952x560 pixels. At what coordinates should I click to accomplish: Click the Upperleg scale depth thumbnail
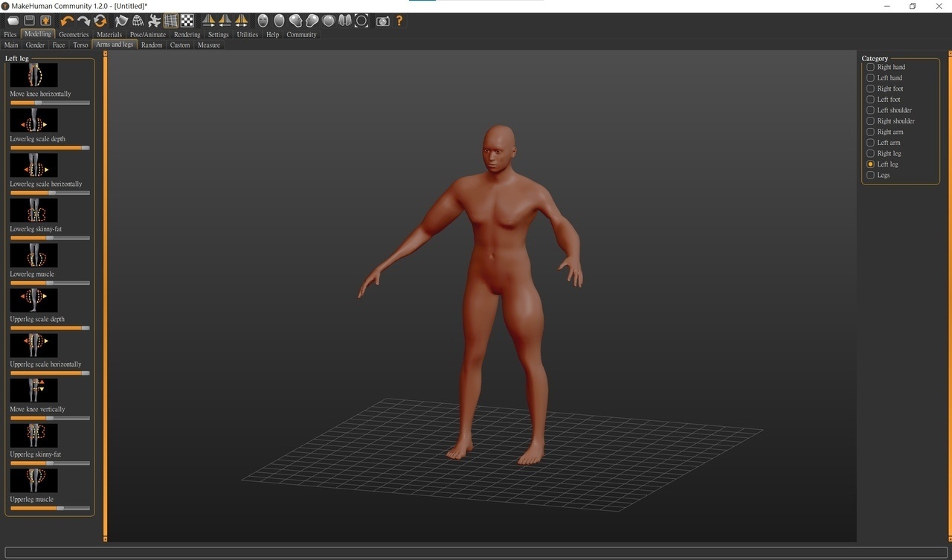pyautogui.click(x=33, y=300)
